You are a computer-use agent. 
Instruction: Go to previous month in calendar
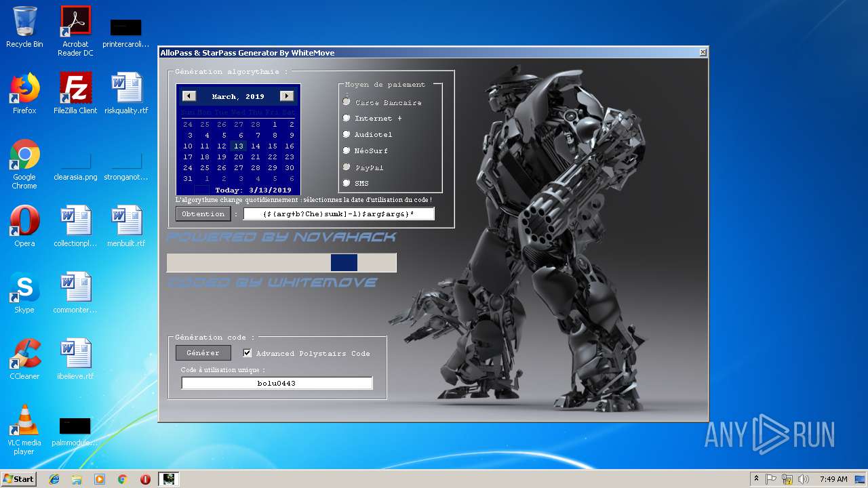pyautogui.click(x=189, y=96)
